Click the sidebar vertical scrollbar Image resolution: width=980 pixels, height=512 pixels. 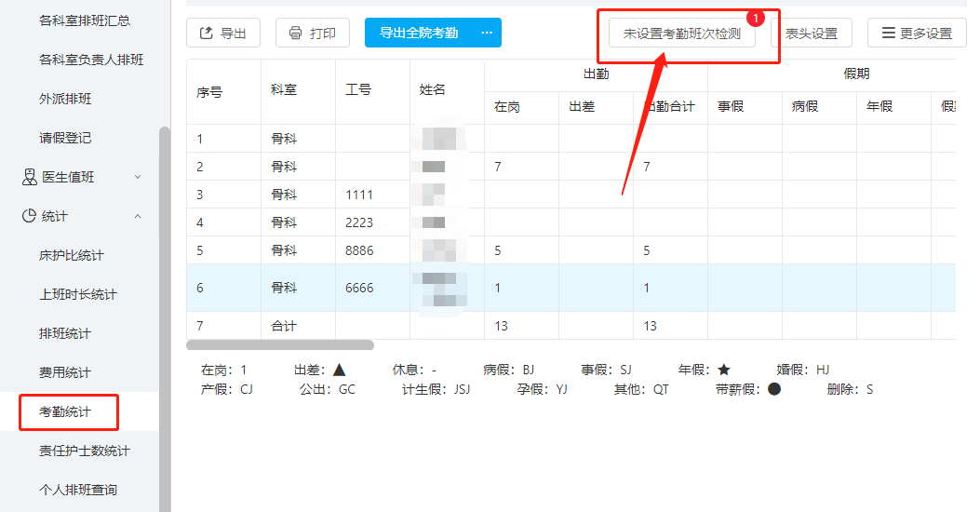pyautogui.click(x=165, y=318)
